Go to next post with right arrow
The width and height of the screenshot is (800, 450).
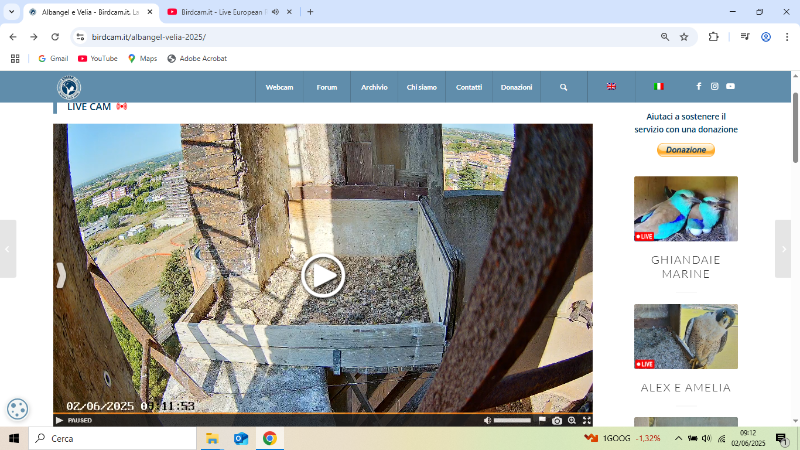783,249
